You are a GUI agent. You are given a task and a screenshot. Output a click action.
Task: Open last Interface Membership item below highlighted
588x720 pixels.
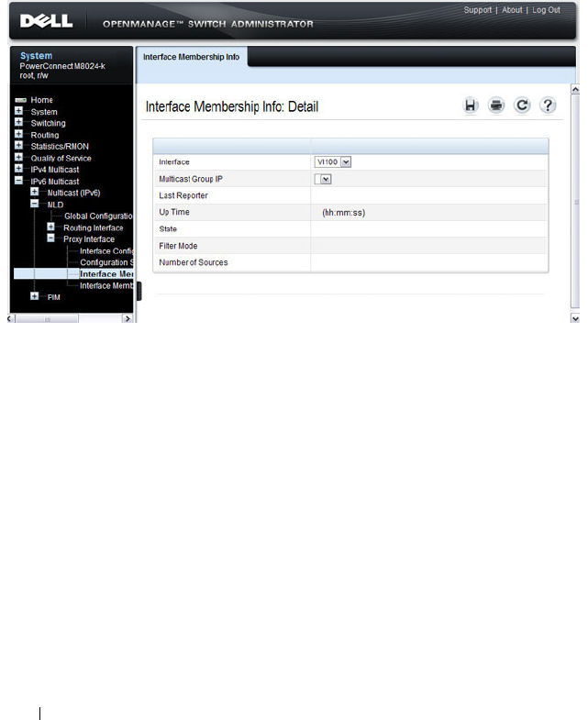tap(106, 286)
